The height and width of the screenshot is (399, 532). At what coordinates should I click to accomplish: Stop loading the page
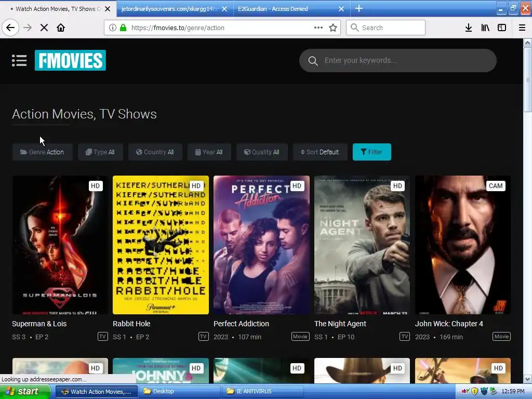click(x=44, y=28)
